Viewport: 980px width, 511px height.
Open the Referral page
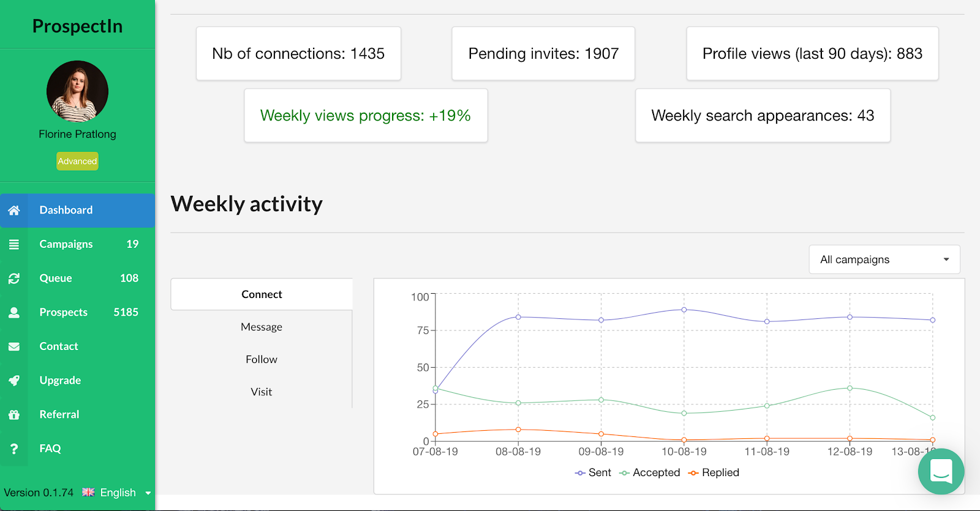click(77, 414)
